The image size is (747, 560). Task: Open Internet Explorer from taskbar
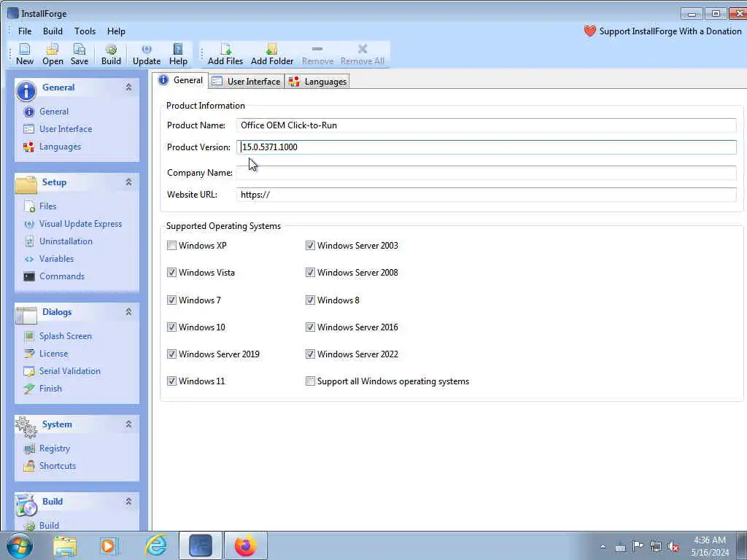click(x=156, y=546)
